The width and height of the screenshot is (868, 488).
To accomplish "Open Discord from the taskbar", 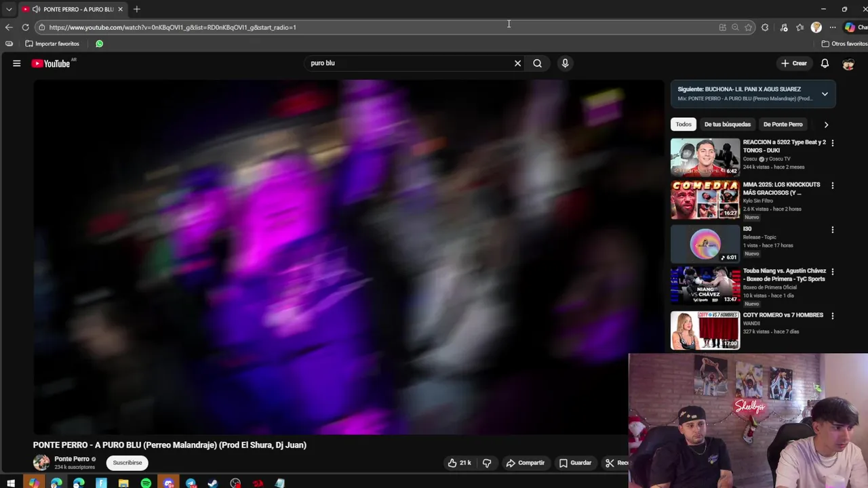I will click(168, 483).
